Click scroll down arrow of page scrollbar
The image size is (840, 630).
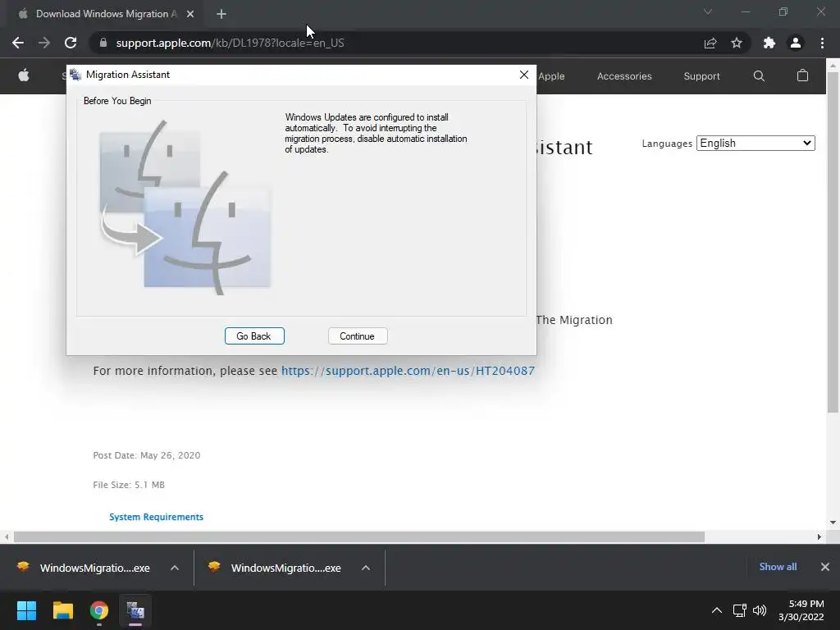833,523
